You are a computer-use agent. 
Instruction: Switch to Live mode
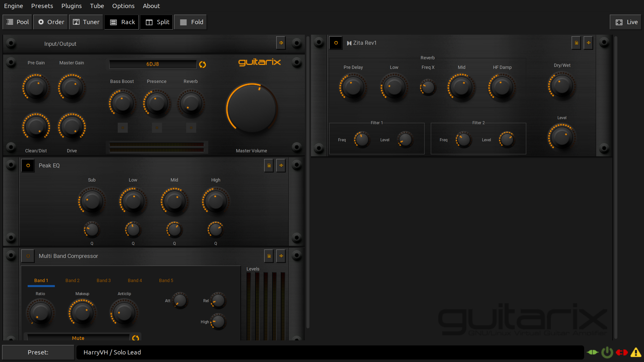626,22
